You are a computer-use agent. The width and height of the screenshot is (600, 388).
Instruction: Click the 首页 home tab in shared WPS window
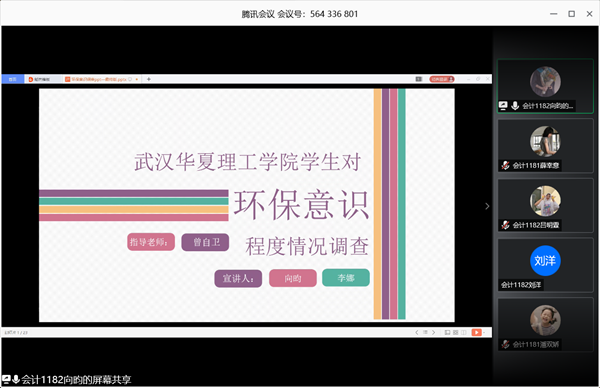click(13, 79)
